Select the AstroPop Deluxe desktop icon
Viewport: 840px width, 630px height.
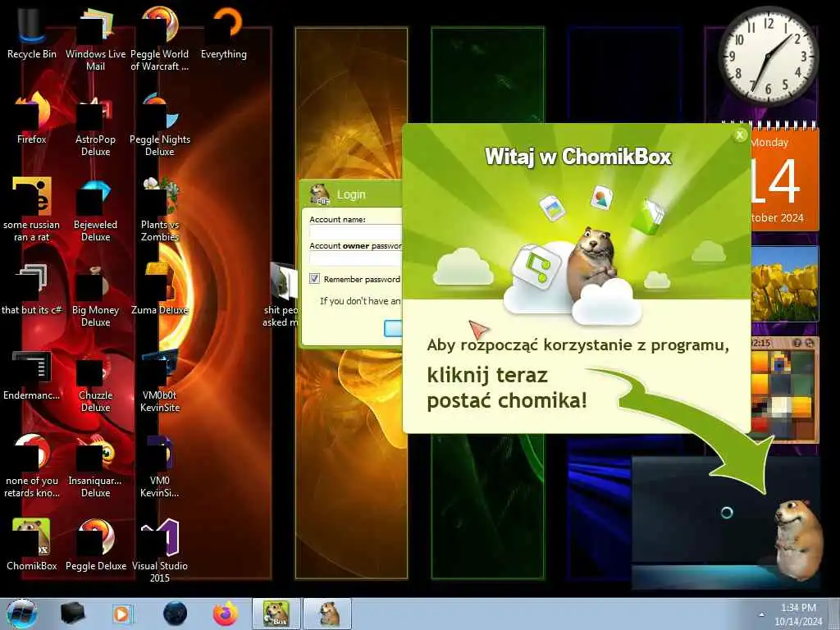(x=95, y=125)
